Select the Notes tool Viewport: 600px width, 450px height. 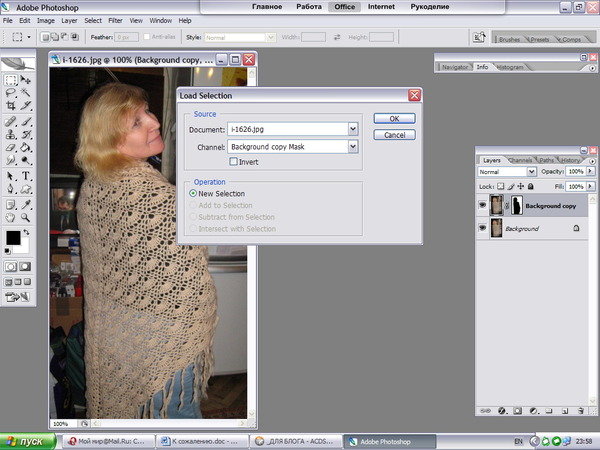click(x=10, y=205)
